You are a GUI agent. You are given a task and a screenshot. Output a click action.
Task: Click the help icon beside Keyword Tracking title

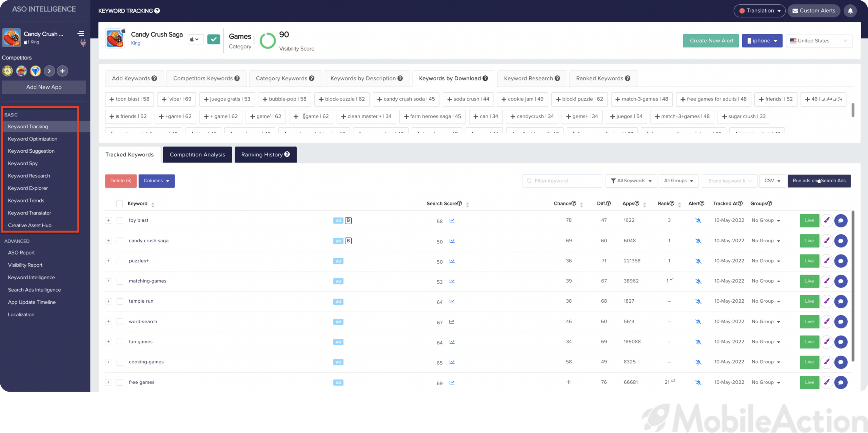(157, 11)
